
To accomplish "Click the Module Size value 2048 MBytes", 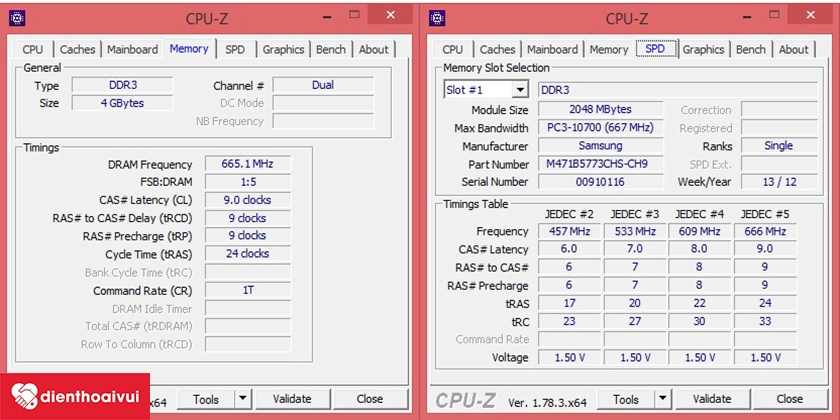I will pos(601,109).
